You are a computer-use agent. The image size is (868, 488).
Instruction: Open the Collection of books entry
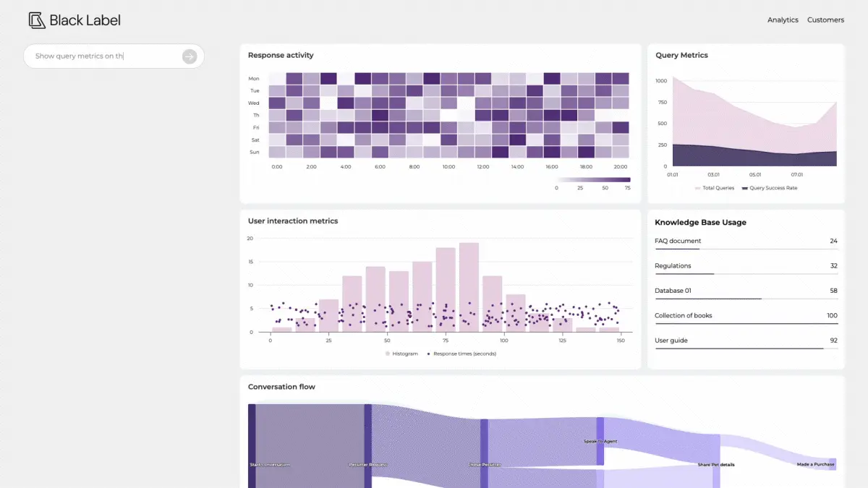tap(745, 316)
